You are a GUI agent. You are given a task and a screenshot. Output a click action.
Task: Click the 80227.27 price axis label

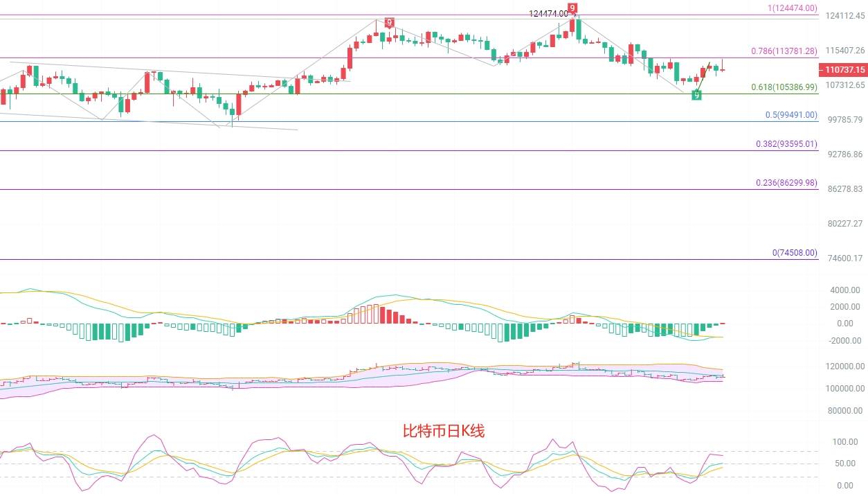tap(844, 224)
